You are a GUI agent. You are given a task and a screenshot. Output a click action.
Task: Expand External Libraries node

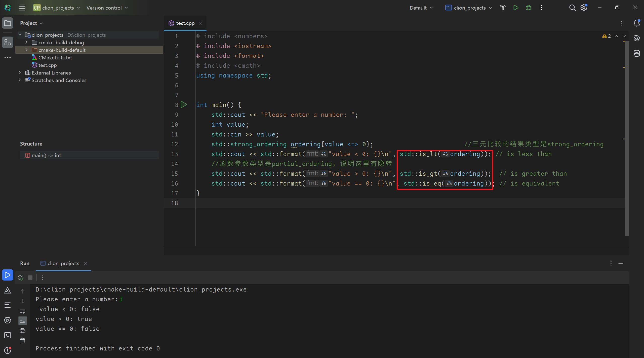tap(20, 73)
